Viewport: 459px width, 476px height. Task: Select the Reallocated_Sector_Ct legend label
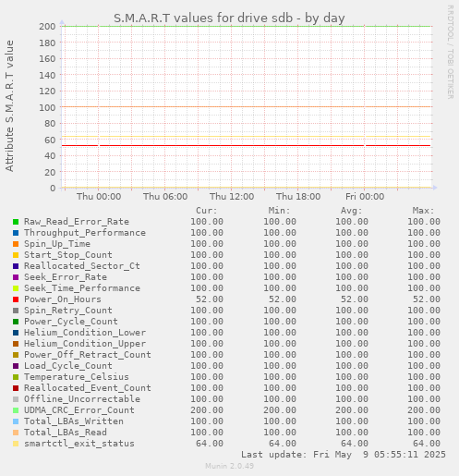coord(82,266)
